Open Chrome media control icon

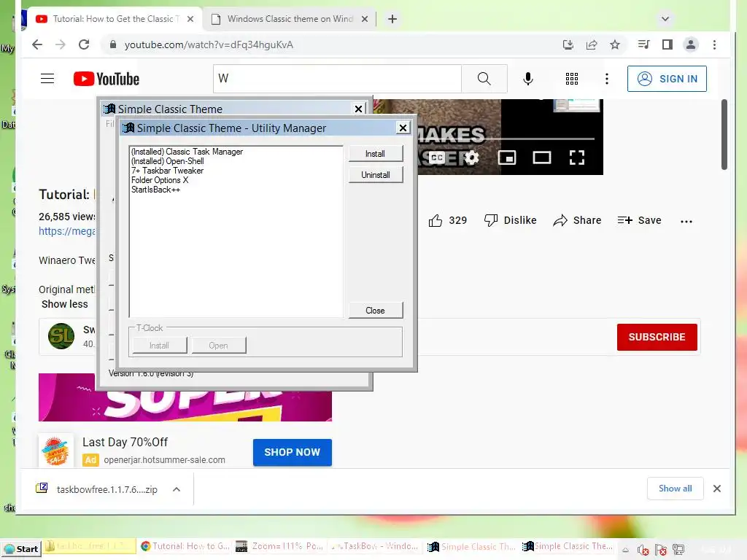[643, 44]
